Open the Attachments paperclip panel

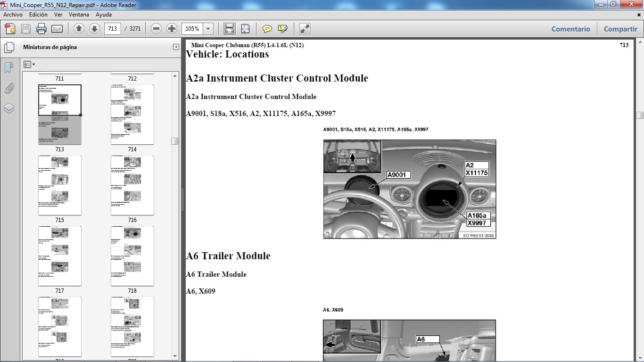coord(9,88)
